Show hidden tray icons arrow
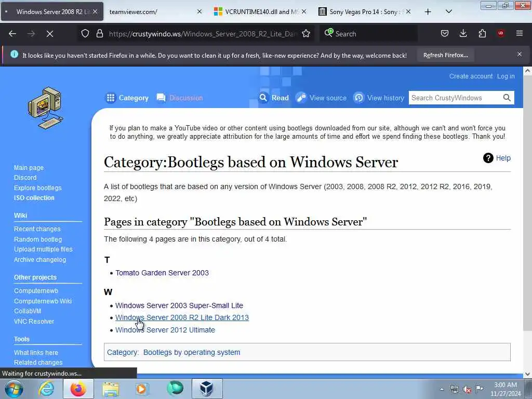The image size is (532, 399). (x=442, y=389)
